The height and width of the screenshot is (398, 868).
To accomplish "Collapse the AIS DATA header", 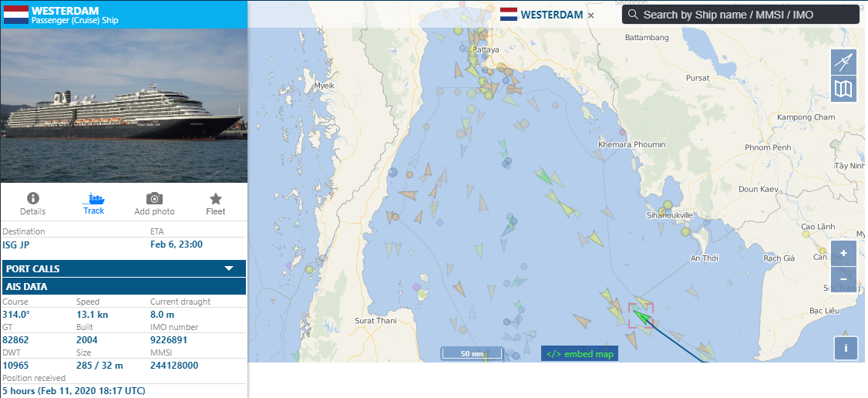I will [x=124, y=287].
